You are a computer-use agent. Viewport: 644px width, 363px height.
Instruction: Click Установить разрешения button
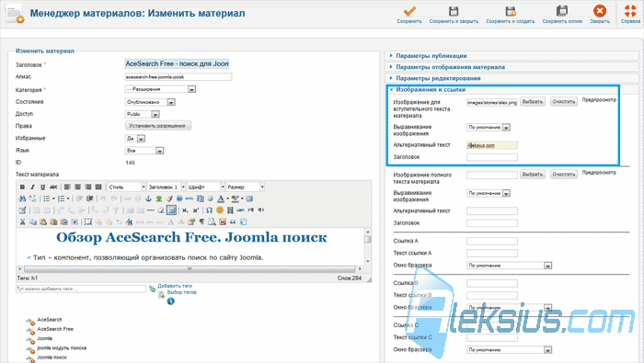(x=158, y=126)
